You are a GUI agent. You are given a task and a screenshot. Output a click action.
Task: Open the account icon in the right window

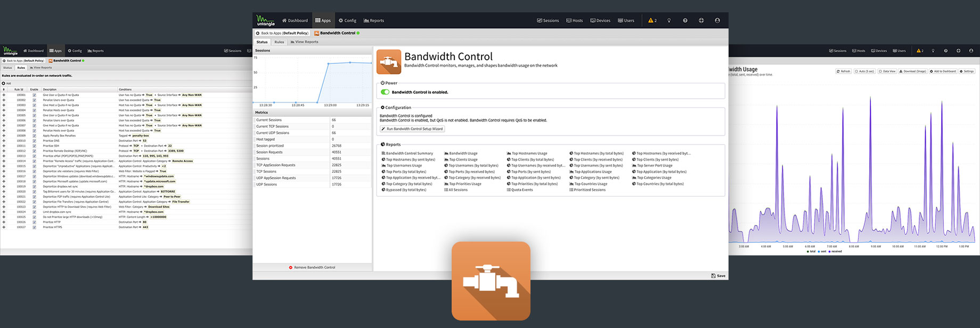(x=971, y=51)
